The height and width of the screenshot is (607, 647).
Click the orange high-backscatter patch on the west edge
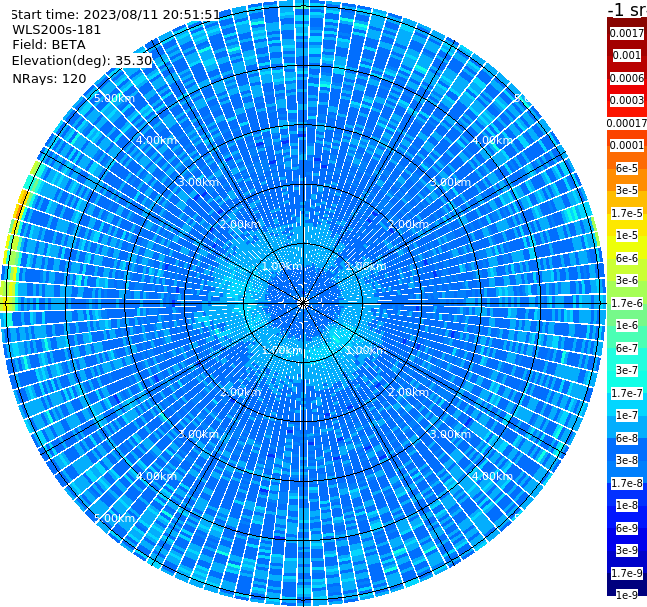21,204
